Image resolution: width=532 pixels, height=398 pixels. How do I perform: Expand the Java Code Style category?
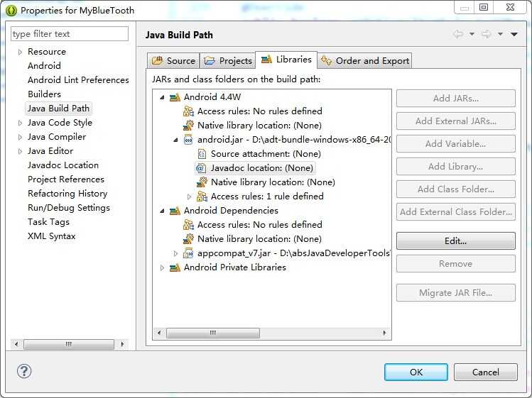click(x=20, y=123)
